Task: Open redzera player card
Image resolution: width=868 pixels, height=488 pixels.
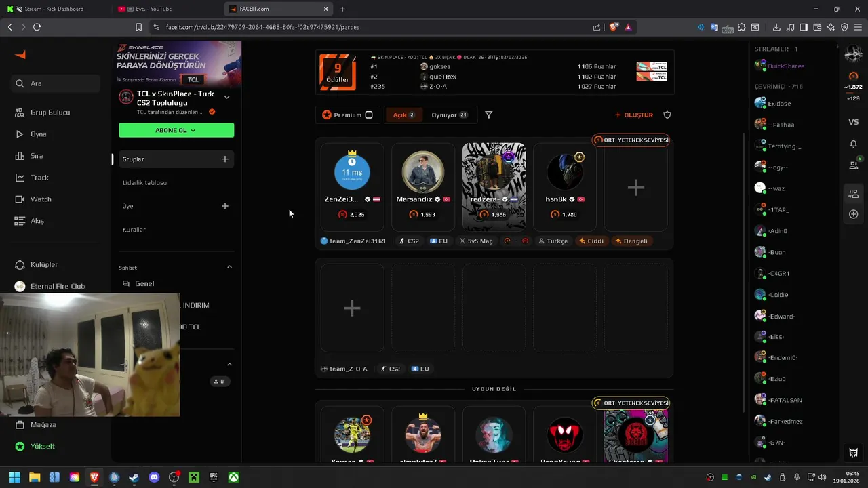Action: pos(494,186)
